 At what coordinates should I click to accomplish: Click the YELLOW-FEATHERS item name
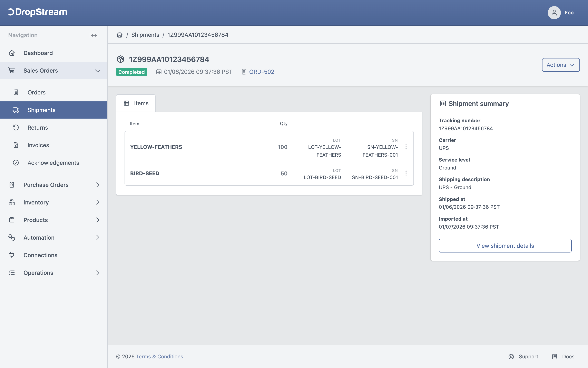point(156,147)
